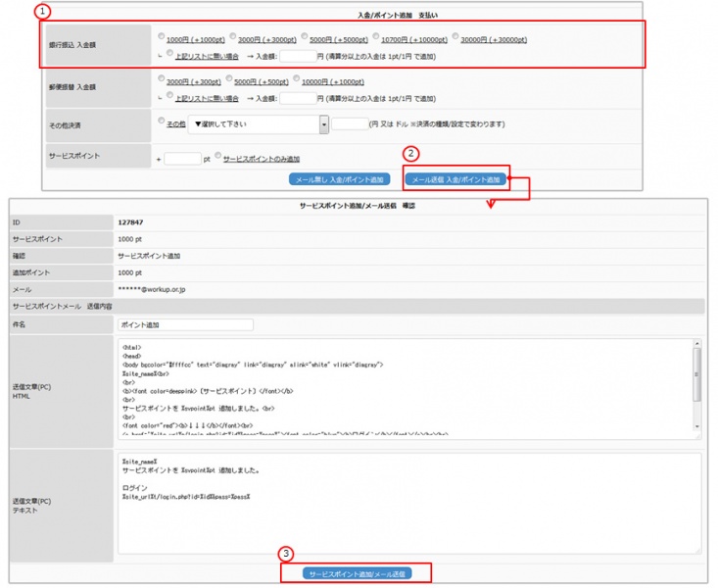This screenshot has width=718, height=588.
Task: Select サービスポイントのみ追加 radio option
Action: [x=218, y=158]
